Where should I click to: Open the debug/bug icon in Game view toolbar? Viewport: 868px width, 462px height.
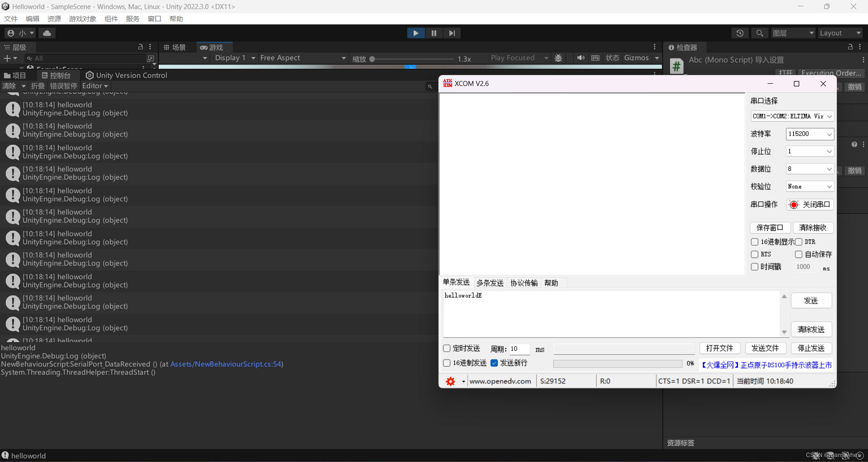558,58
